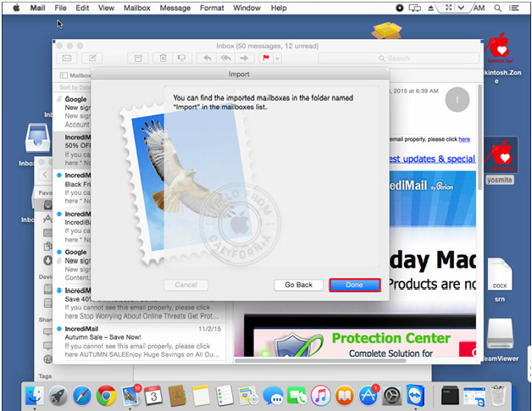Follow the "here" link in the email
The width and height of the screenshot is (532, 411).
click(x=464, y=138)
